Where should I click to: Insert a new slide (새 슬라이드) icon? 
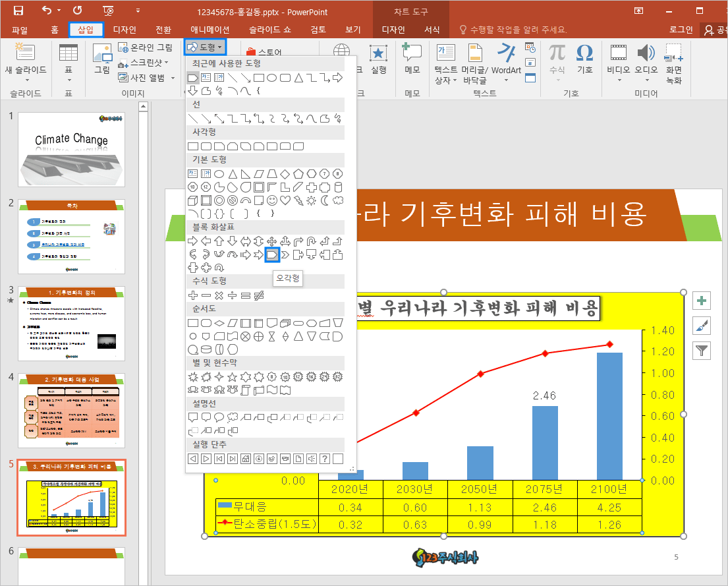coord(25,52)
